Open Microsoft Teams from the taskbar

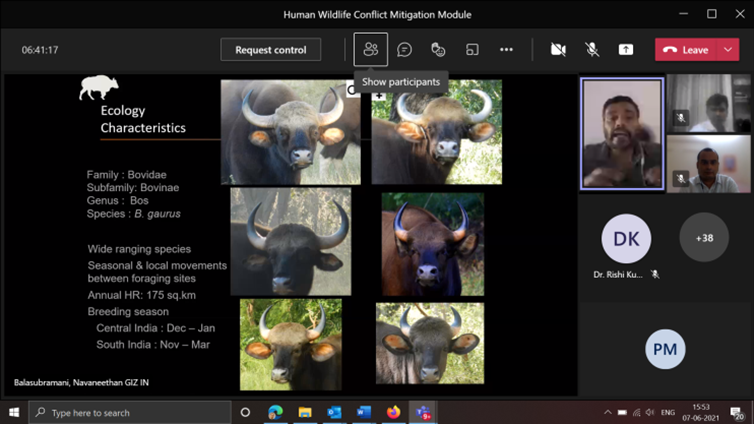coord(423,412)
